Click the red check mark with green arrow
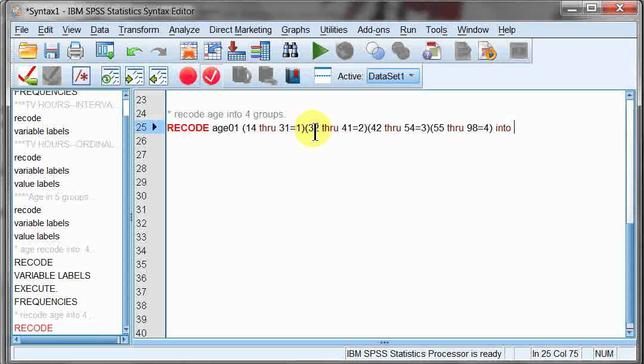This screenshot has height=364, width=644. (x=27, y=76)
